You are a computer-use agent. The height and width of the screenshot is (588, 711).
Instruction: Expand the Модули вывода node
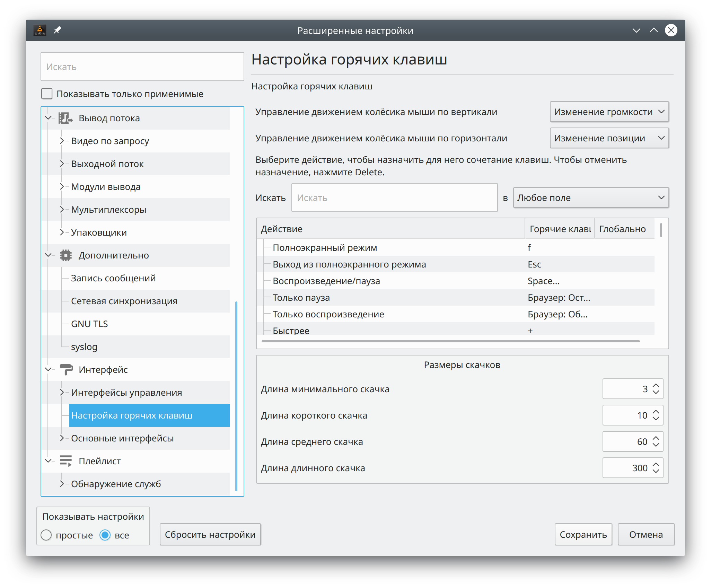[x=62, y=187]
